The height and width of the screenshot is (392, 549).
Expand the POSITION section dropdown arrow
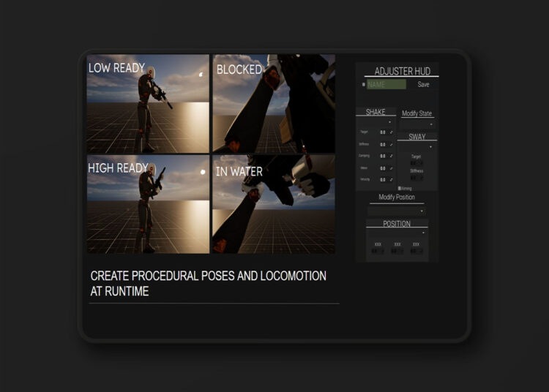tap(423, 233)
